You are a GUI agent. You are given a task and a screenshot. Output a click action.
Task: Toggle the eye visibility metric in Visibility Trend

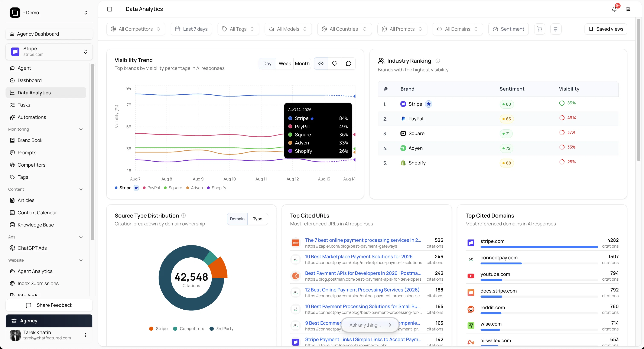[x=321, y=63]
